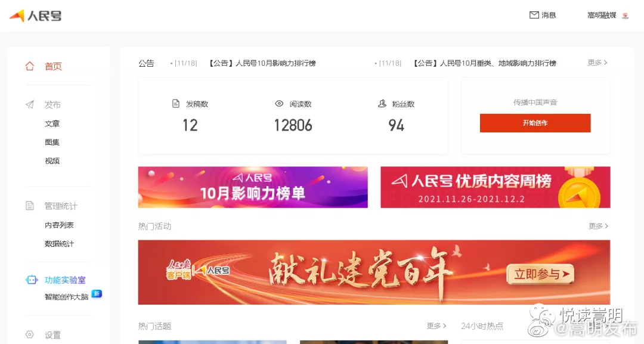Click 更多 next to the 公告 row
The width and height of the screenshot is (644, 344).
pos(597,63)
